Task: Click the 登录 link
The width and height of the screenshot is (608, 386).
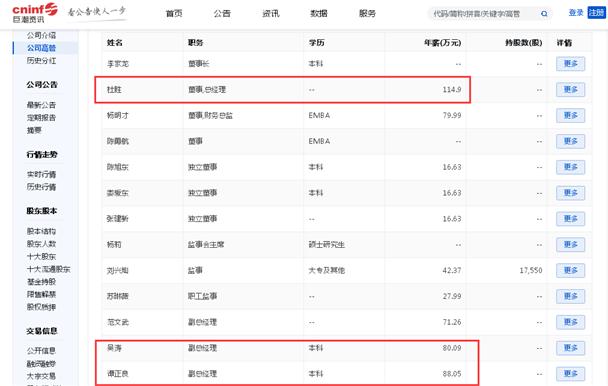Action: tap(576, 12)
